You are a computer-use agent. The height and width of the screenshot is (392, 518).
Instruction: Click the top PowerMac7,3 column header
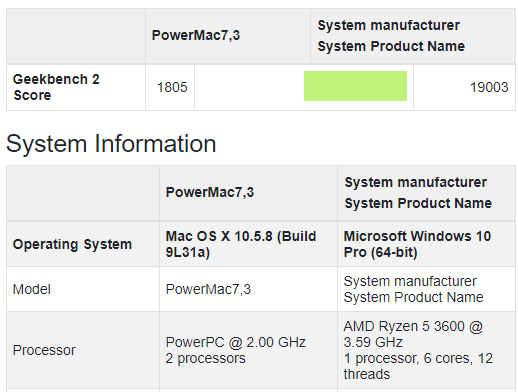[x=196, y=35]
